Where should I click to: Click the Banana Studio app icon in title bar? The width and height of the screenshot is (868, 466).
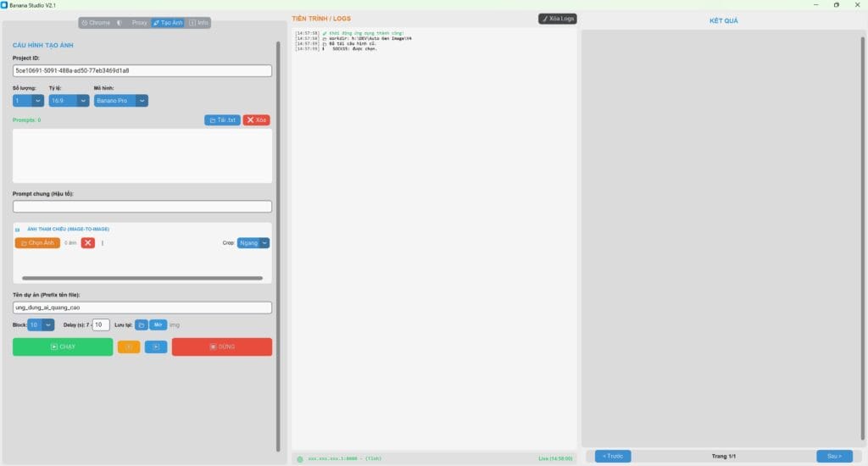(4, 5)
